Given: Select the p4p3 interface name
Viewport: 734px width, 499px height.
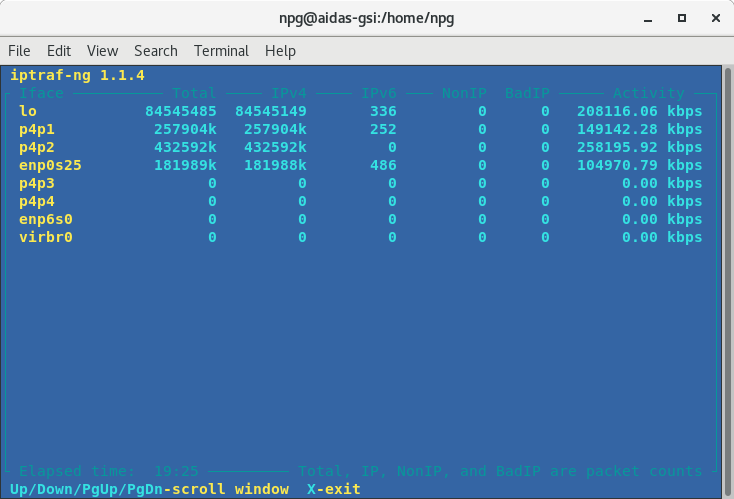Looking at the screenshot, I should 37,183.
